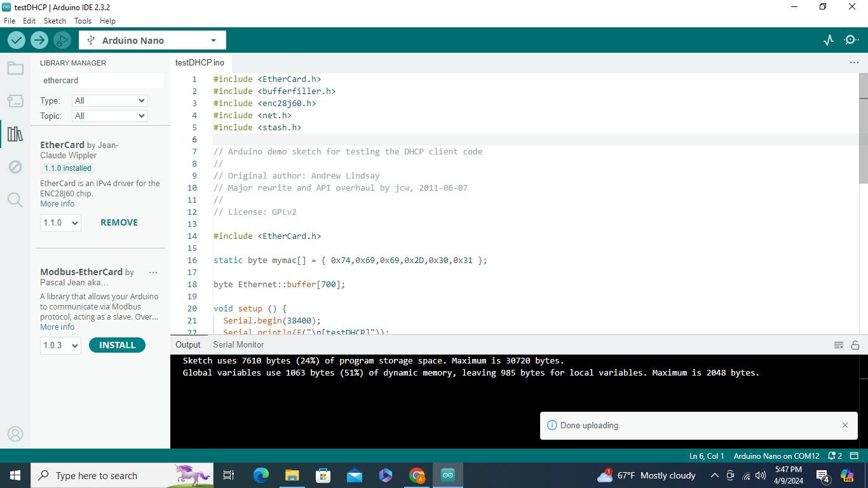Viewport: 868px width, 488px height.
Task: Open Task View on taskbar
Action: click(229, 475)
